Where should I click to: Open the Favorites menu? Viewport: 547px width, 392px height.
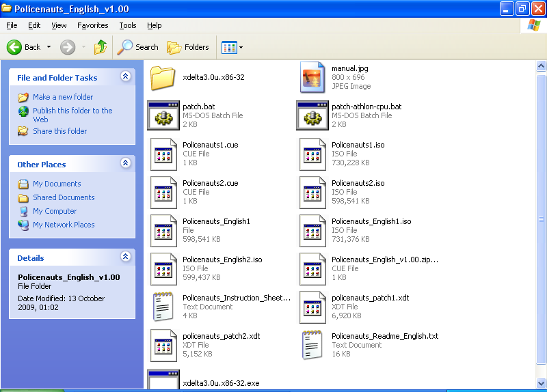[x=92, y=25]
